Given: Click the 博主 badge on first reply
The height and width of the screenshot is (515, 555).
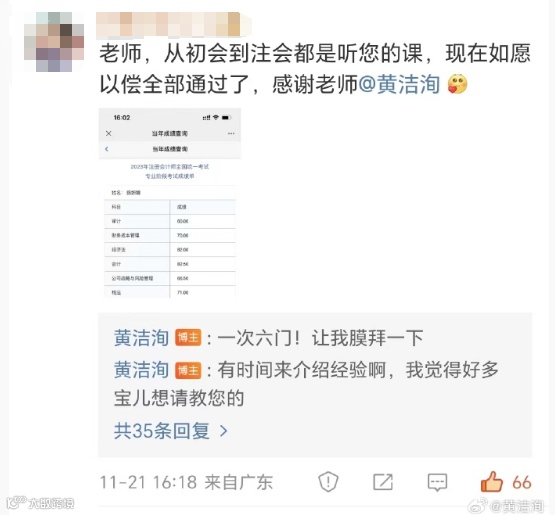Looking at the screenshot, I should coord(188,338).
